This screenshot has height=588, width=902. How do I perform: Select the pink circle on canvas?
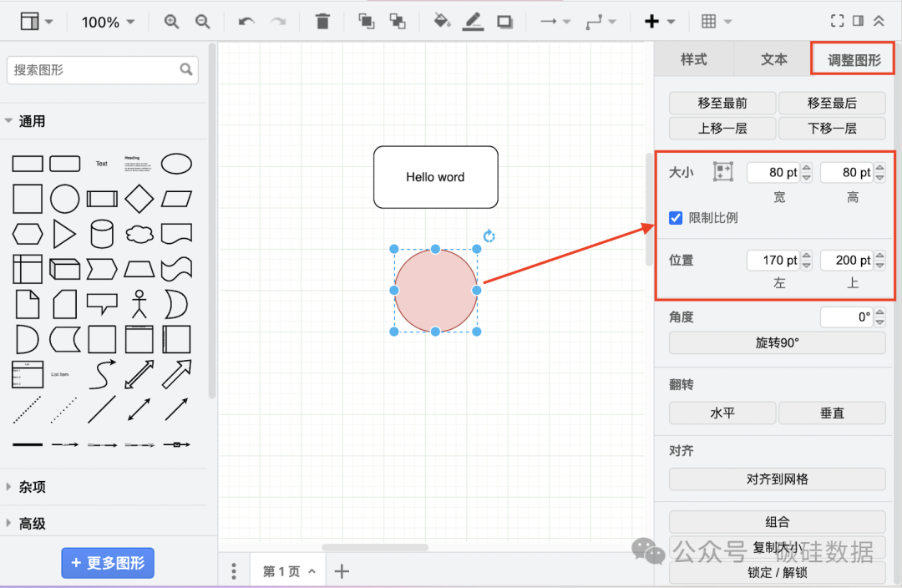click(435, 291)
